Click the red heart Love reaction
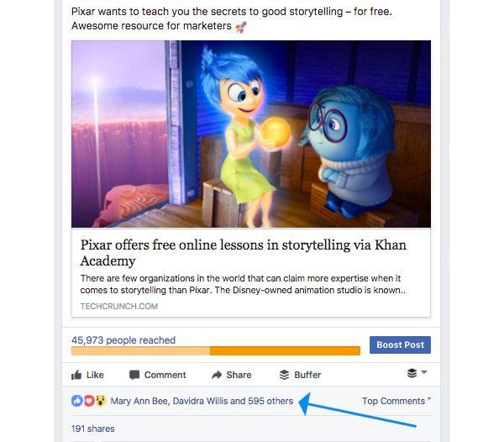Image resolution: width=504 pixels, height=442 pixels. pos(89,401)
